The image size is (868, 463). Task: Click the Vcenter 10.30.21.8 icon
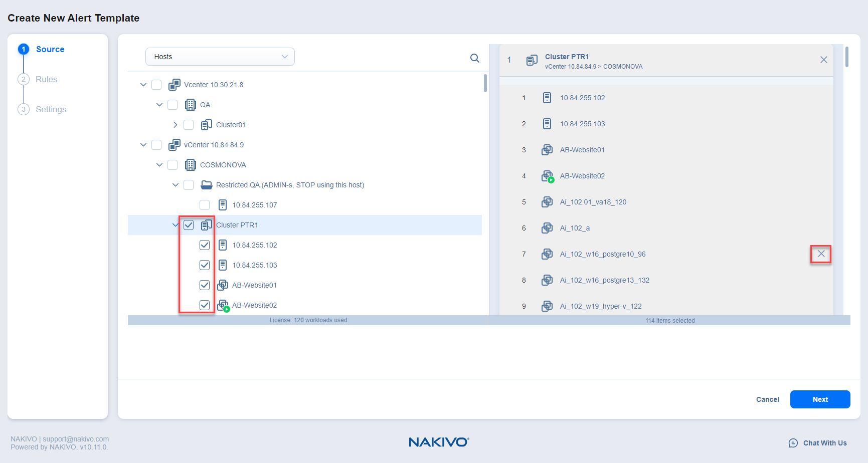point(174,85)
